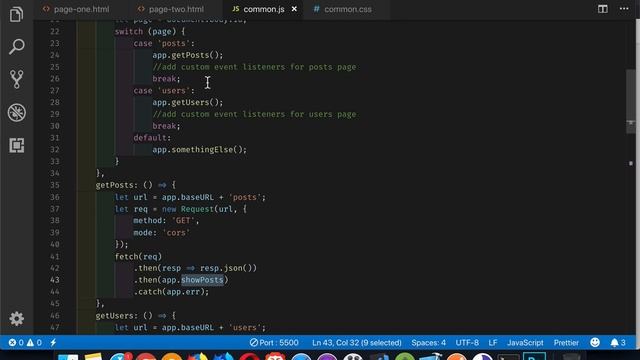
Task: Open the Source Control view
Action: (16, 79)
